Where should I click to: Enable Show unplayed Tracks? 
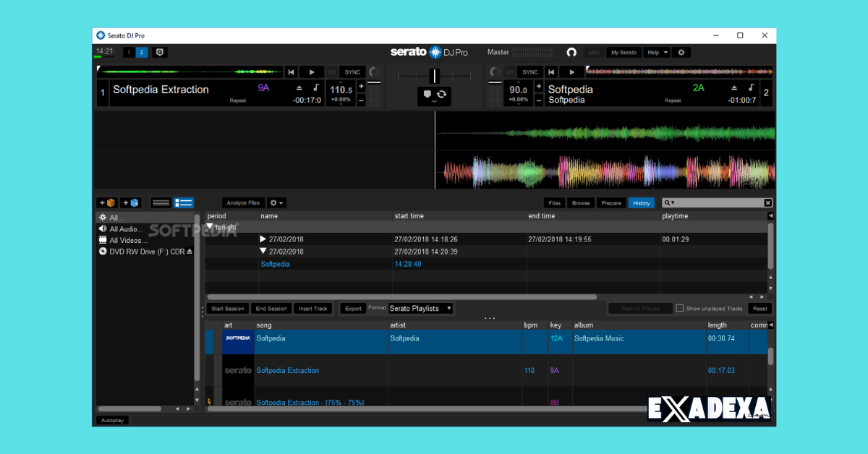pos(678,308)
